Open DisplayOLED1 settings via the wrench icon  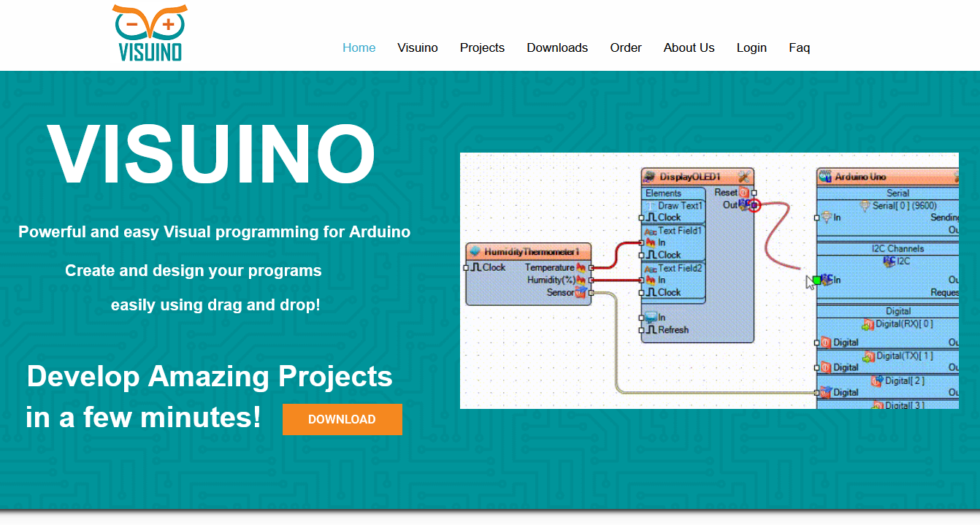(743, 175)
